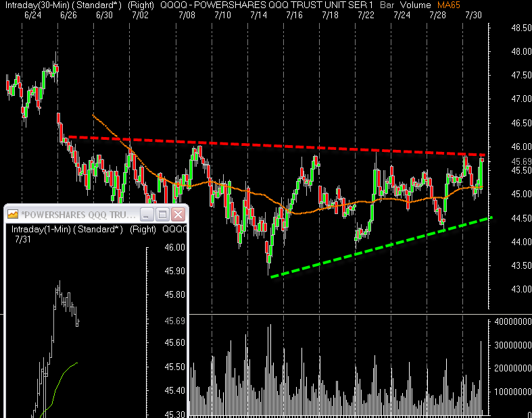Click the 43.00 price axis value
The width and height of the screenshot is (532, 418).
click(x=521, y=289)
